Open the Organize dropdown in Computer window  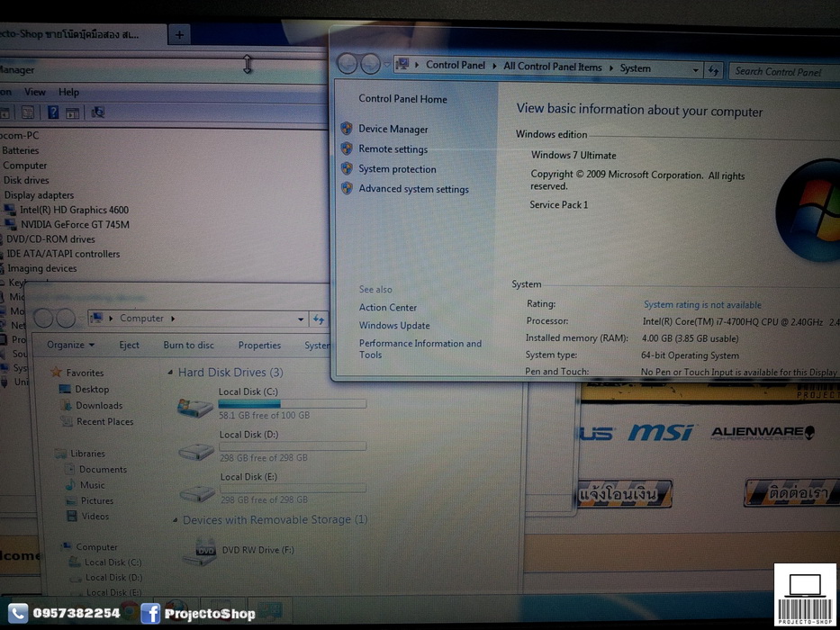(71, 345)
